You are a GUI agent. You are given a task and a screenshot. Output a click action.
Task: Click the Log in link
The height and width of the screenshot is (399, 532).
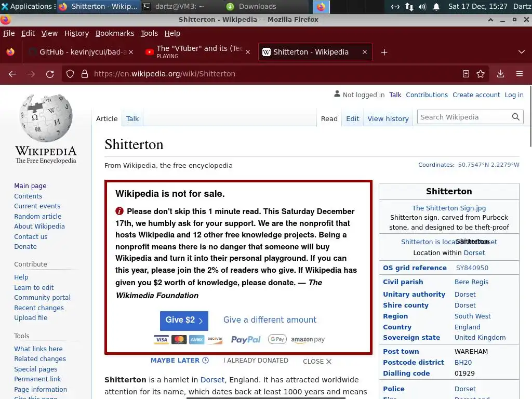point(514,95)
